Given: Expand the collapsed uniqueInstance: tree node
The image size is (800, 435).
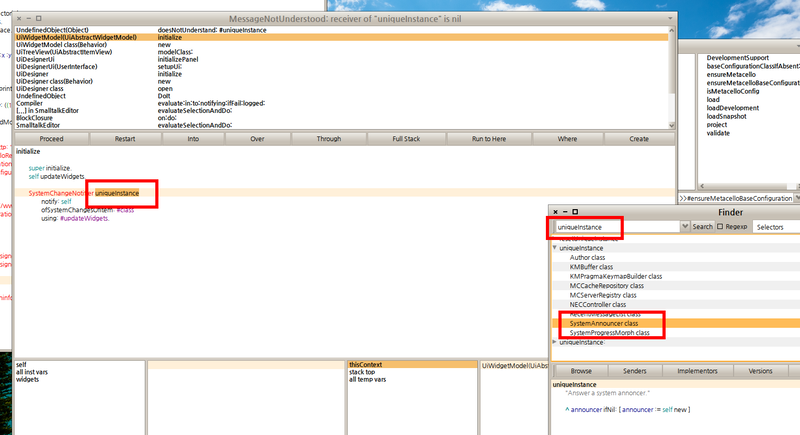Looking at the screenshot, I should point(555,342).
